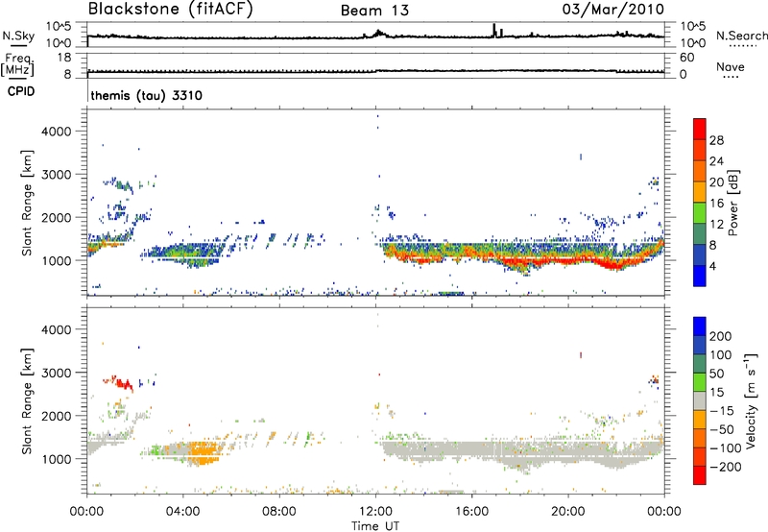This screenshot has width=768, height=532.
Task: Click the 'Freq. [MHz]' axis label
Action: pos(18,64)
